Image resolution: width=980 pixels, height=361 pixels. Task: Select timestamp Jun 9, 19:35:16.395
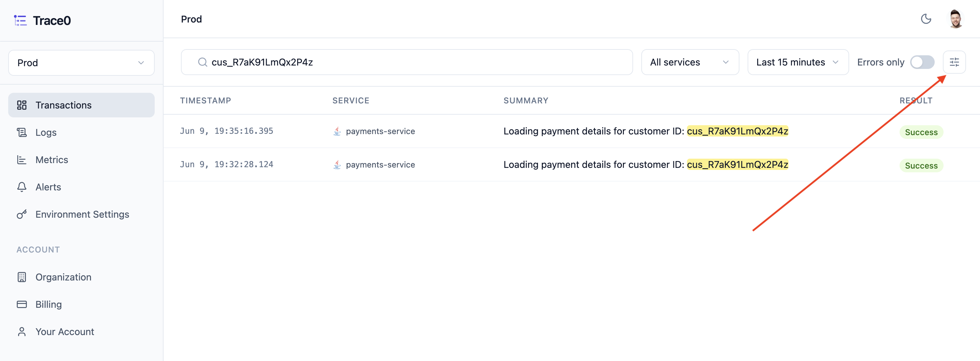pyautogui.click(x=226, y=131)
